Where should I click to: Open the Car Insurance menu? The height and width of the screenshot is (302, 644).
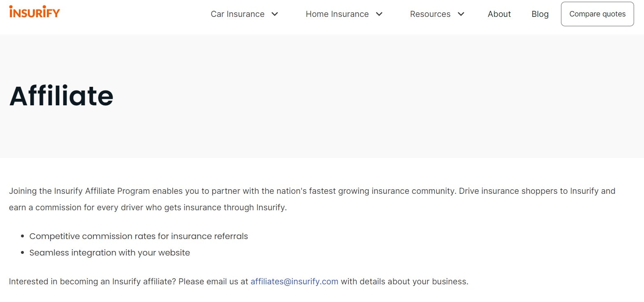pyautogui.click(x=237, y=14)
